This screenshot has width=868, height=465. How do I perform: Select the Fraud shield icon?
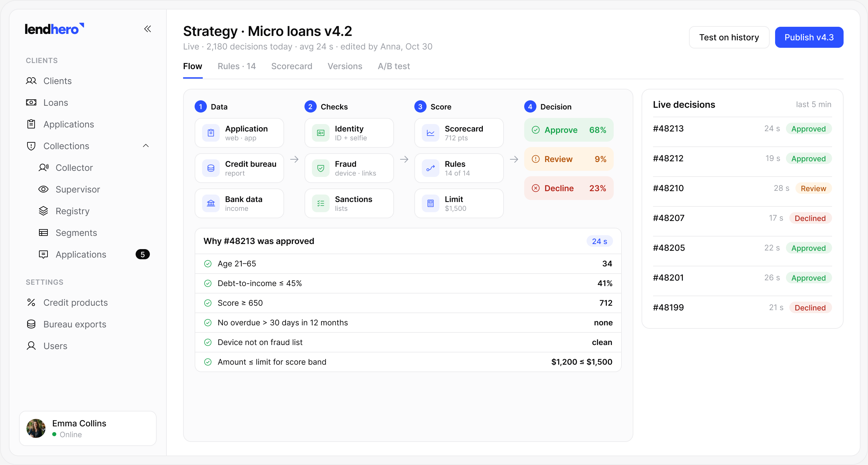click(321, 168)
